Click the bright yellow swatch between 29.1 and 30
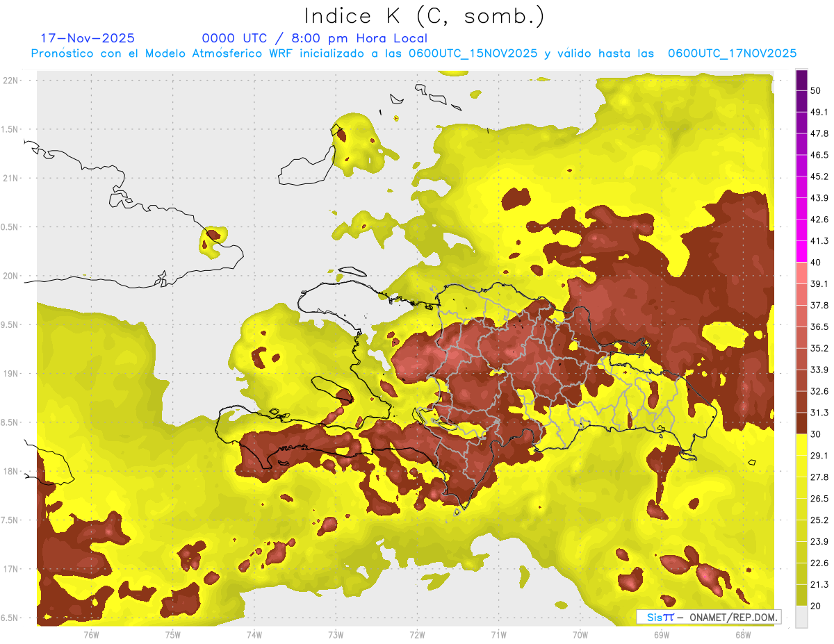The height and width of the screenshot is (644, 834). click(x=801, y=445)
